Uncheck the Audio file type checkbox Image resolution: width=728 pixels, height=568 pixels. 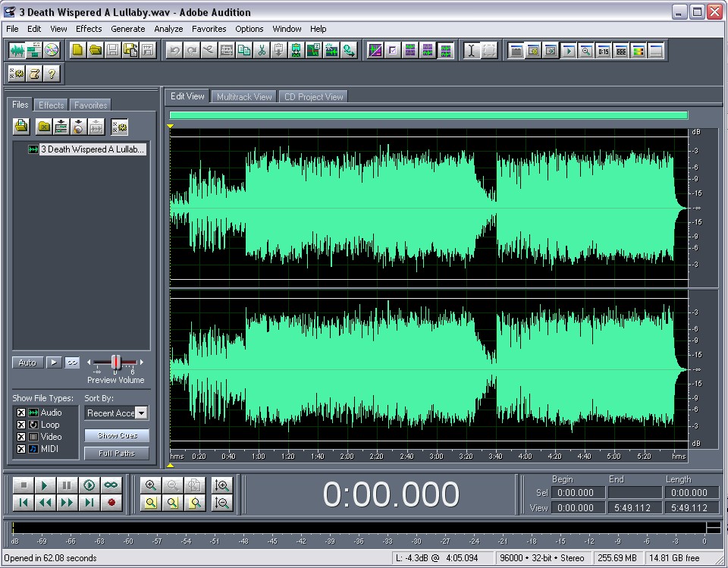tap(21, 413)
